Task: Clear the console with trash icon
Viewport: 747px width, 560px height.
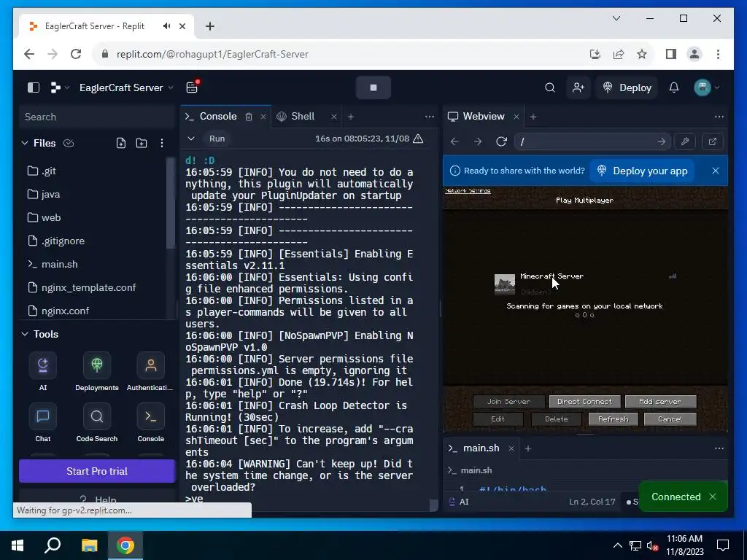Action: click(x=249, y=117)
